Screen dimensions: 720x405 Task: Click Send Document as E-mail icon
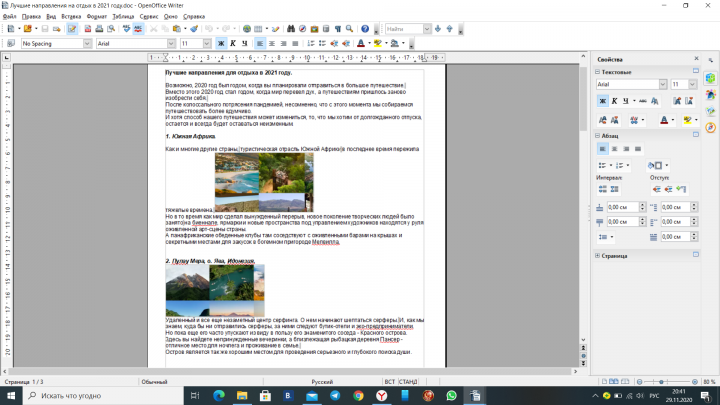coord(56,29)
